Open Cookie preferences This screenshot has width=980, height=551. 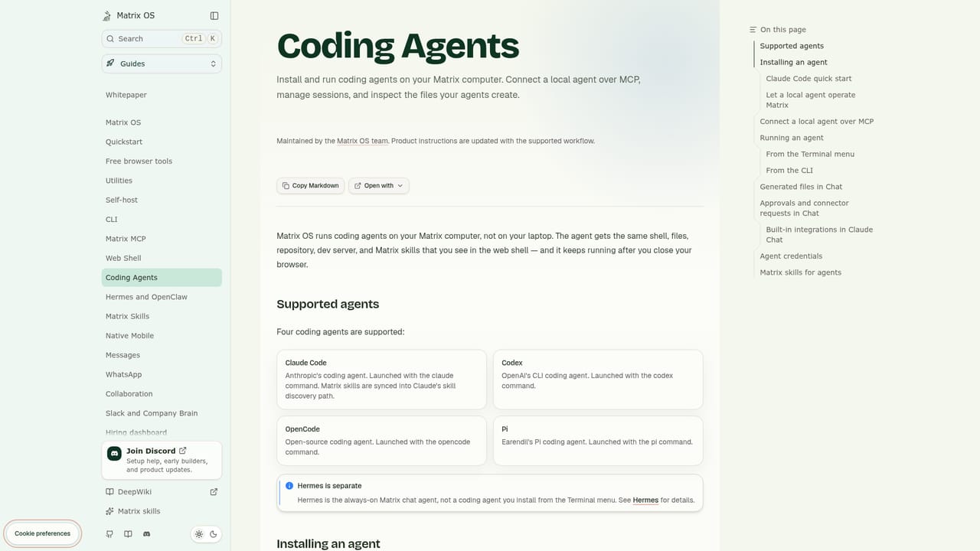42,533
